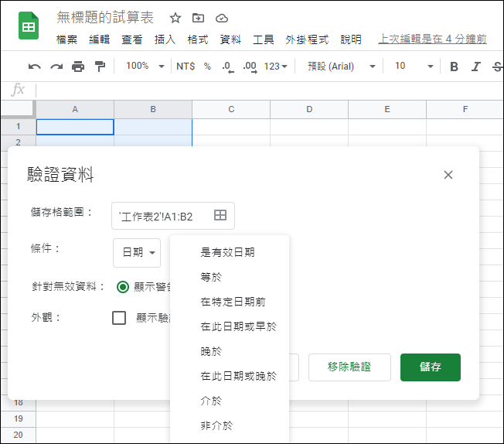Screen dimensions: 504x444
Task: Open the 工具 menu
Action: 264,39
